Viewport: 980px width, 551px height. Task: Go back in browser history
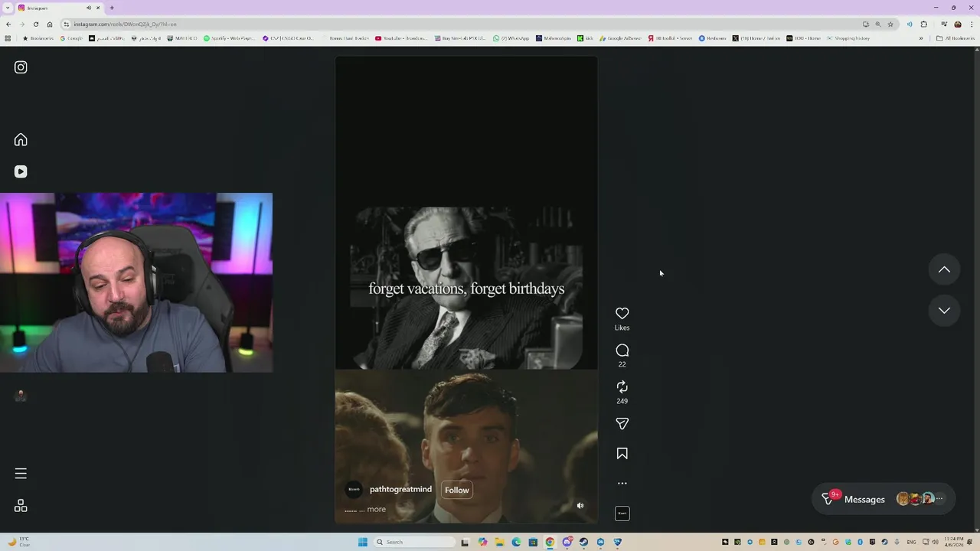pos(8,24)
